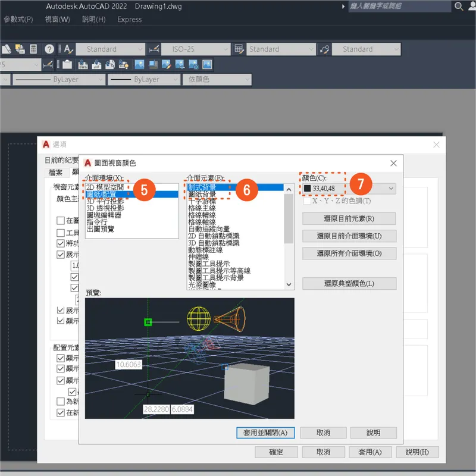Open the Standard multileader style dropdown
Image resolution: width=476 pixels, height=476 pixels.
(367, 49)
